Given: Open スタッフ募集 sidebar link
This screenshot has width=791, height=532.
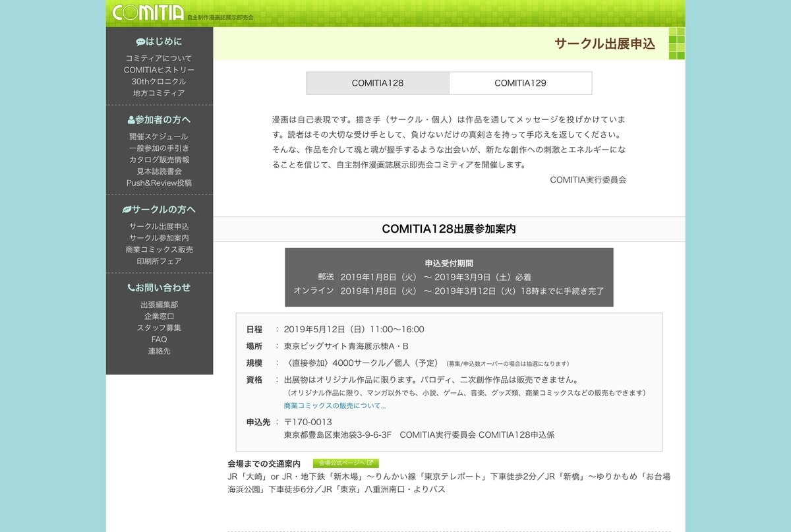Looking at the screenshot, I should point(159,328).
